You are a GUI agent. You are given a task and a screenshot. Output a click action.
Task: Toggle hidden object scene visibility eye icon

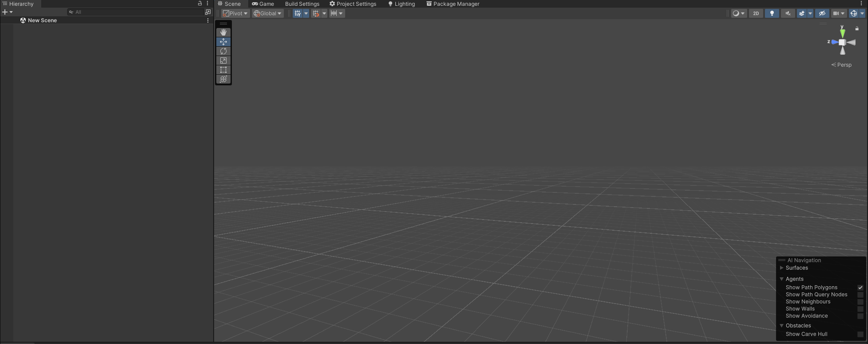[x=822, y=13]
